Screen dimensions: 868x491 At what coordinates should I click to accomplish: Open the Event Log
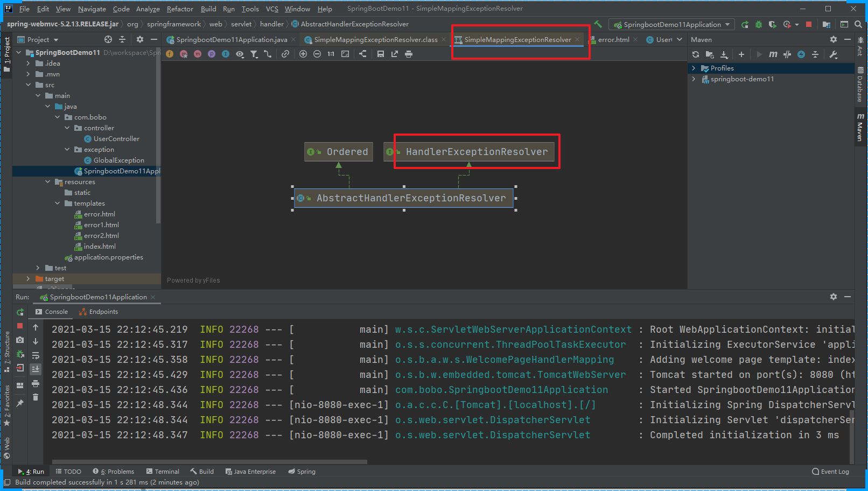click(x=830, y=472)
